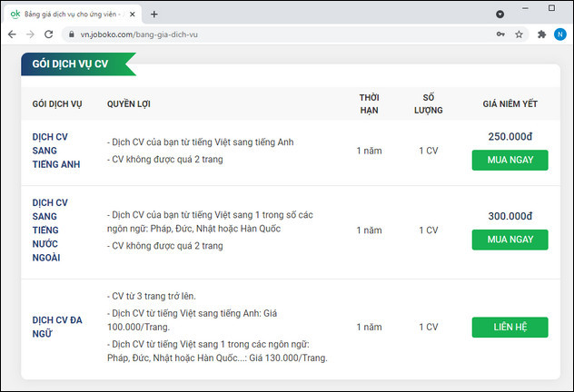View site info via the padlock icon

(72, 34)
